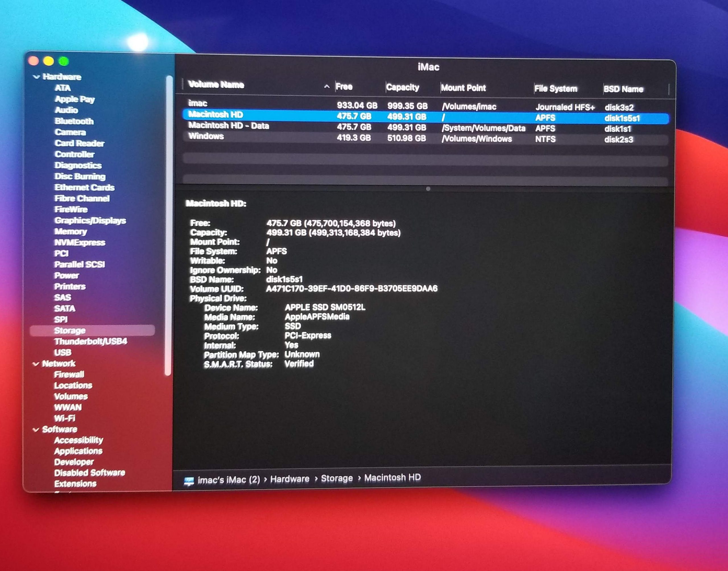The height and width of the screenshot is (571, 728).
Task: Open the Wi-Fi network category
Action: pos(65,418)
